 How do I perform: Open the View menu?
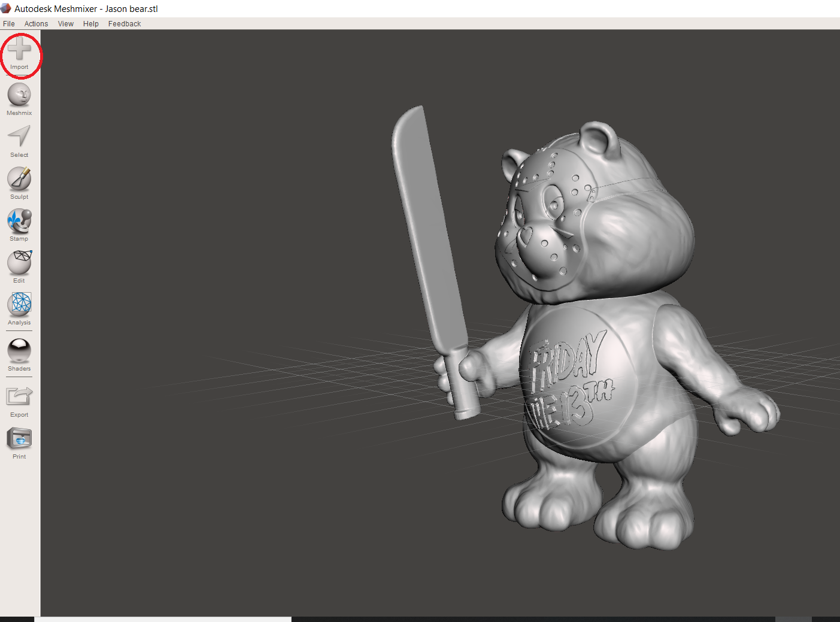[x=66, y=24]
